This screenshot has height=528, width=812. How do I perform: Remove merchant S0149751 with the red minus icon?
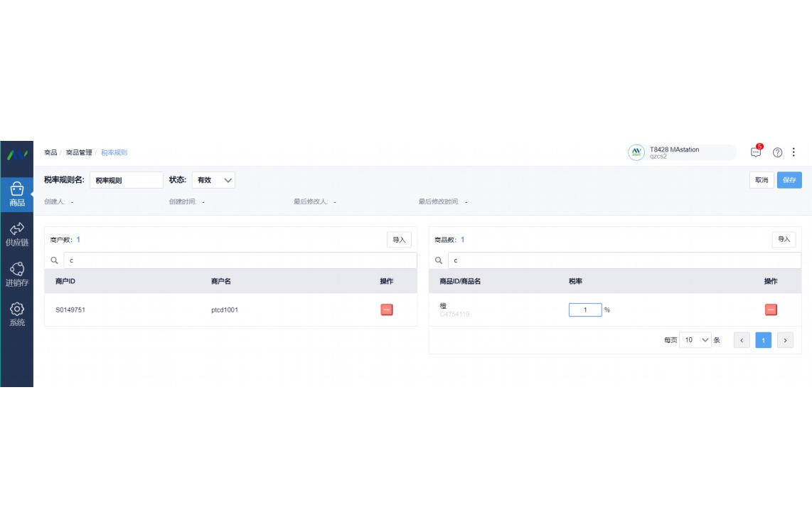386,309
